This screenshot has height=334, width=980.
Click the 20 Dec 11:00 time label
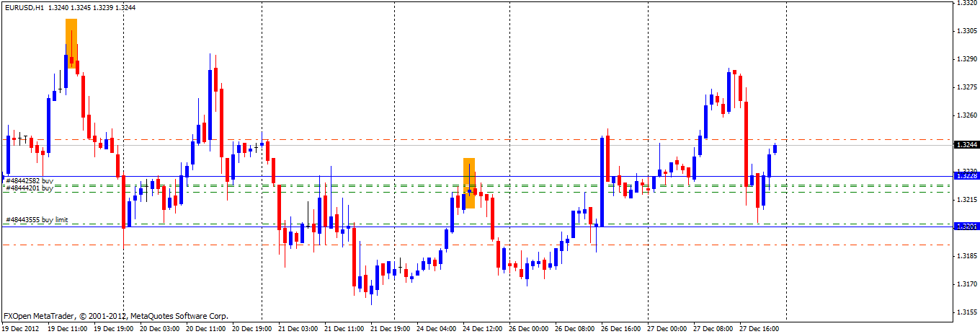206,328
